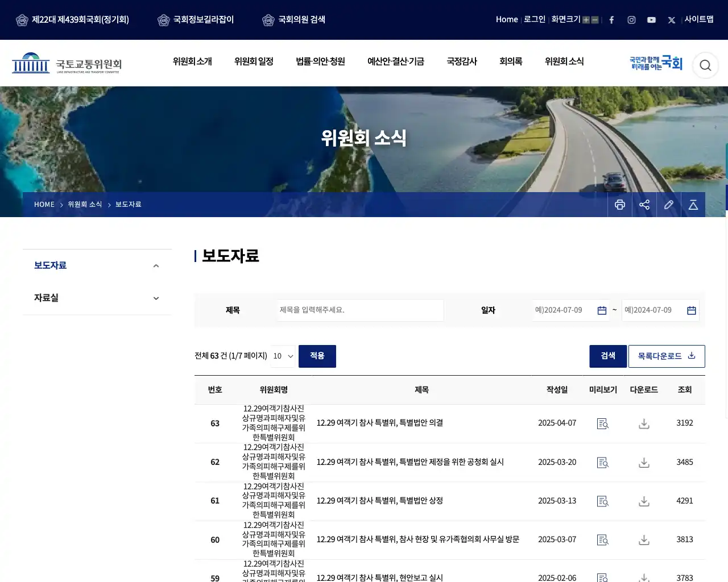Click the pencil edit icon
728x582 pixels.
pos(669,205)
